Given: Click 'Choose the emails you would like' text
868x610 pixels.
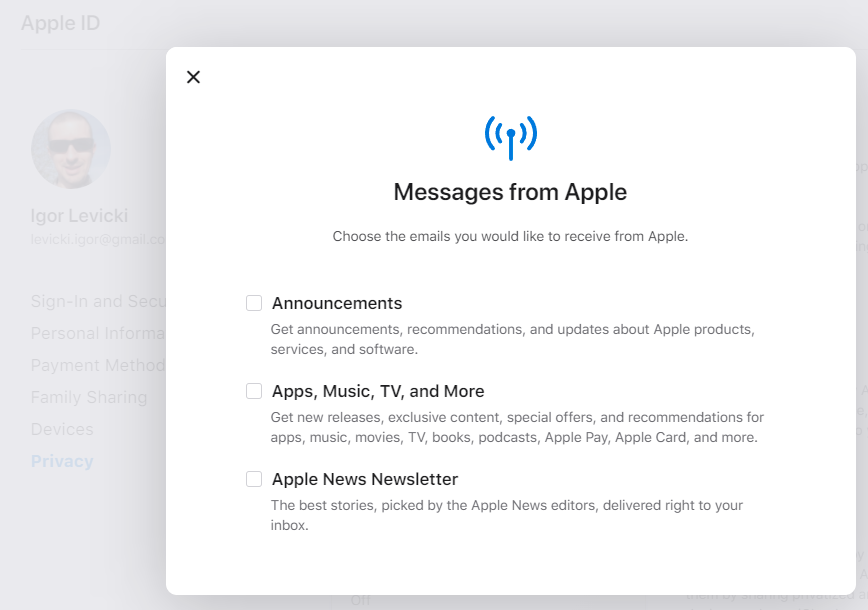Looking at the screenshot, I should tap(510, 236).
